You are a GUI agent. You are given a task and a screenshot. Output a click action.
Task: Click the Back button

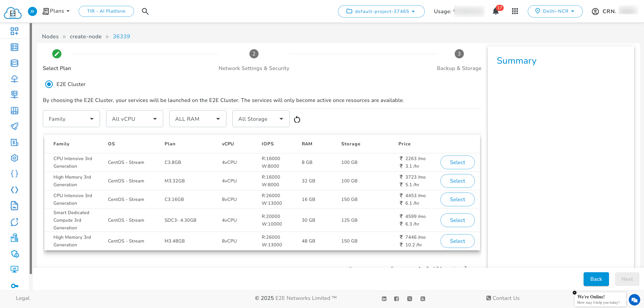pos(596,279)
